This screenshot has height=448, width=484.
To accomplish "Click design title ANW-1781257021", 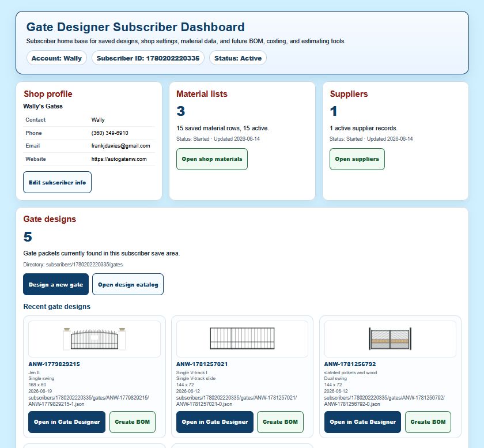I will (x=202, y=364).
